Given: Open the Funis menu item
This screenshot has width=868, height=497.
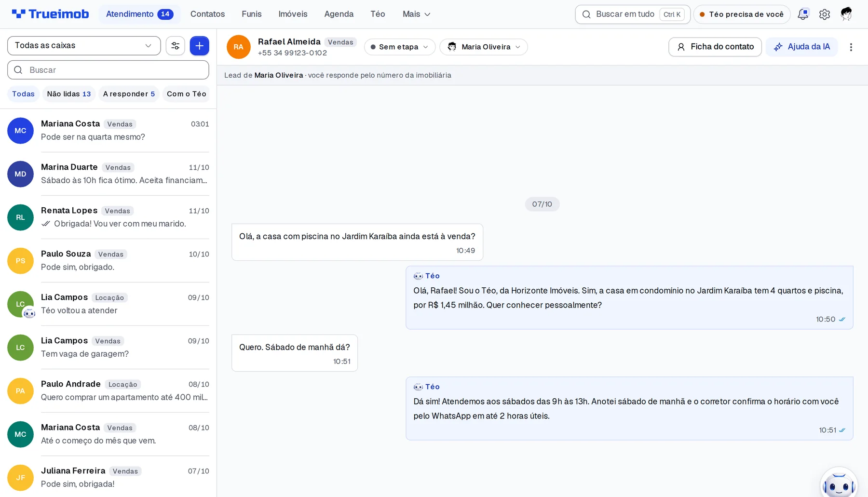Looking at the screenshot, I should (252, 14).
